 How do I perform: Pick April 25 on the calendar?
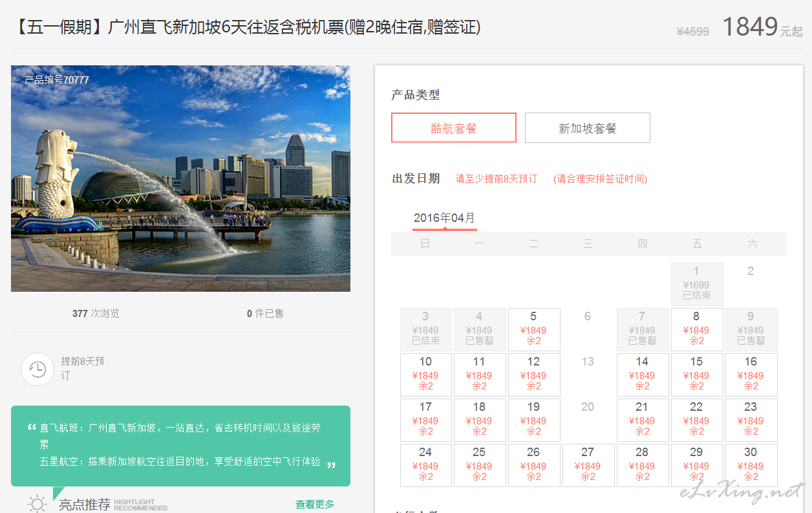(480, 465)
